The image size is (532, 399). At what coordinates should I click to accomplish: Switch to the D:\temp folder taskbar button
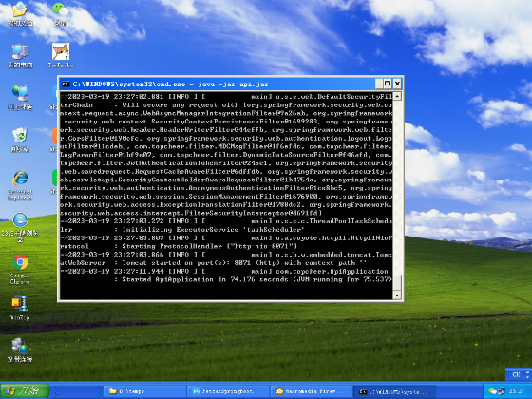(145, 391)
